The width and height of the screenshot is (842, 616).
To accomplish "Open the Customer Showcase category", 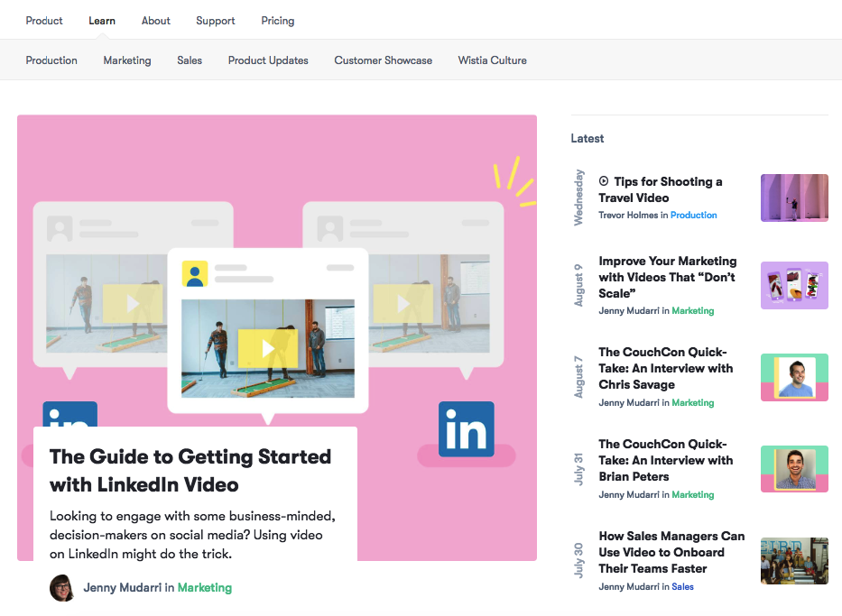I will point(383,60).
